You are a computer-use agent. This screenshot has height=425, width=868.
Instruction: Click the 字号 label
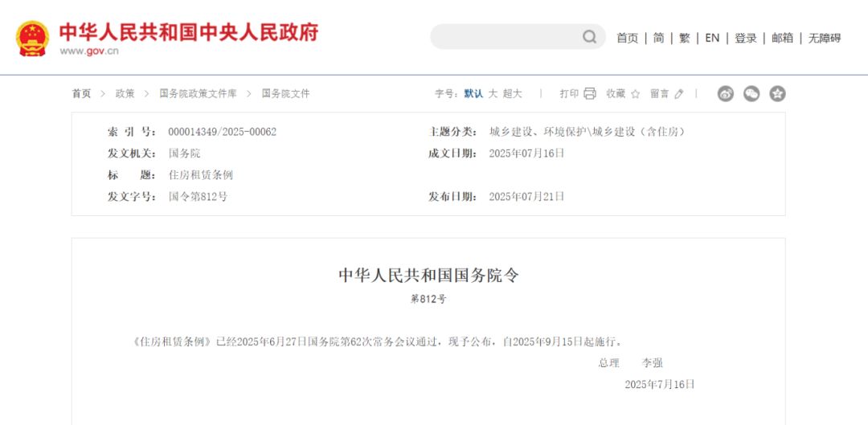(447, 93)
